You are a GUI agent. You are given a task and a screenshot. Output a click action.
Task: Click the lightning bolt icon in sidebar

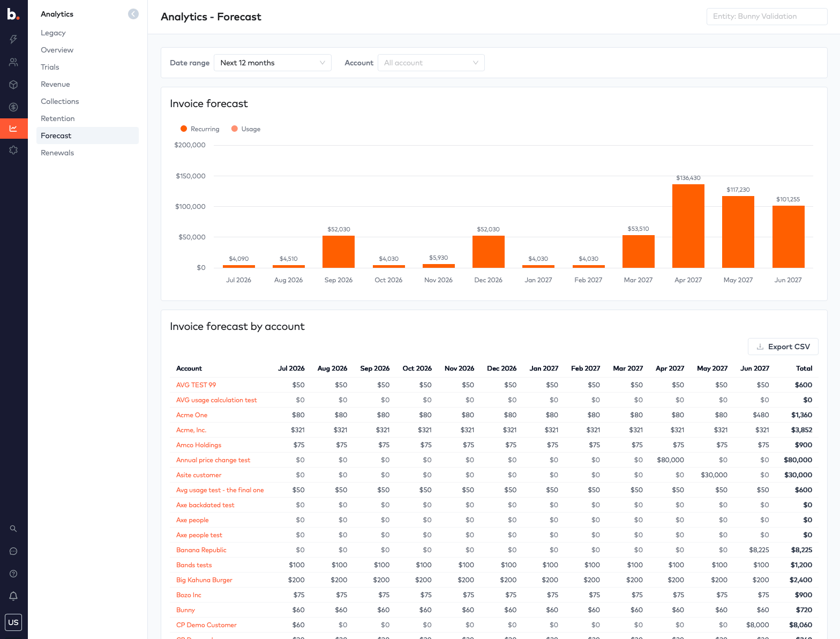tap(13, 39)
